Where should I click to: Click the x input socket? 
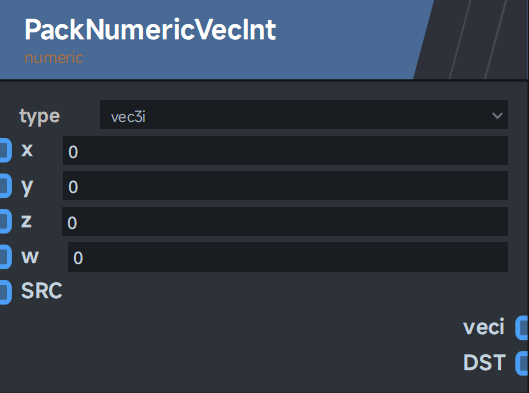click(x=5, y=150)
